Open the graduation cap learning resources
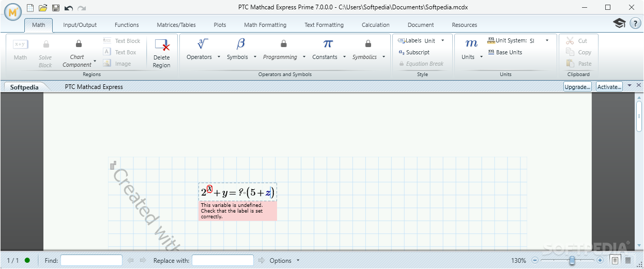The height and width of the screenshot is (269, 644). pos(619,23)
